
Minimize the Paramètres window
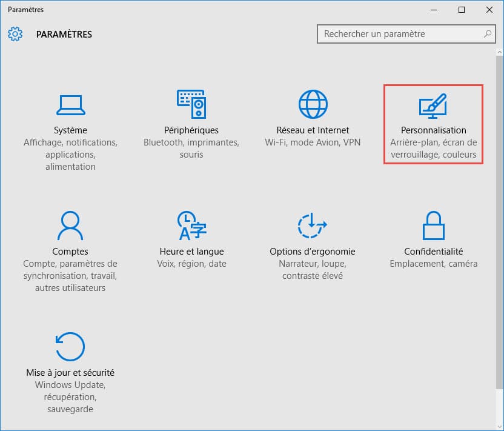pyautogui.click(x=434, y=10)
